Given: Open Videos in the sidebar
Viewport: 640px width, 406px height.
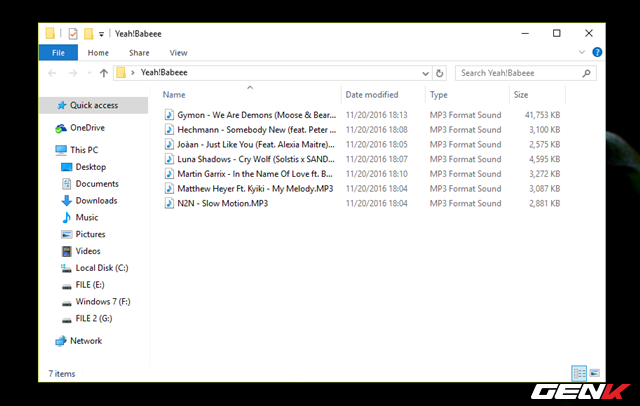Looking at the screenshot, I should [x=88, y=251].
